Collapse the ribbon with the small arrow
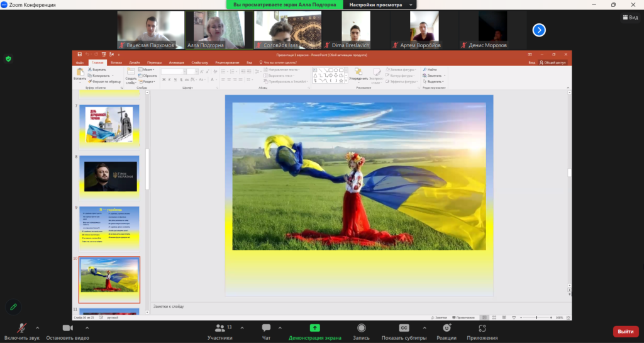The height and width of the screenshot is (343, 644). tap(568, 87)
